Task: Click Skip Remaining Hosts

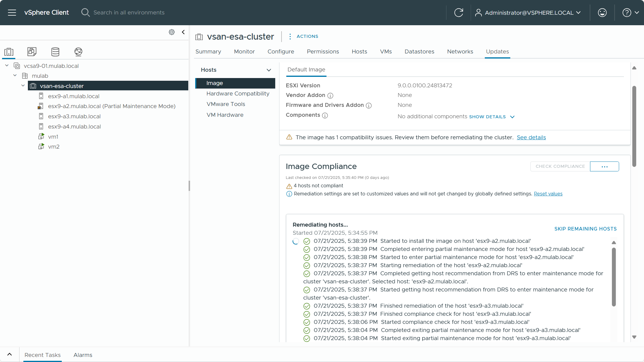Action: pos(585,229)
